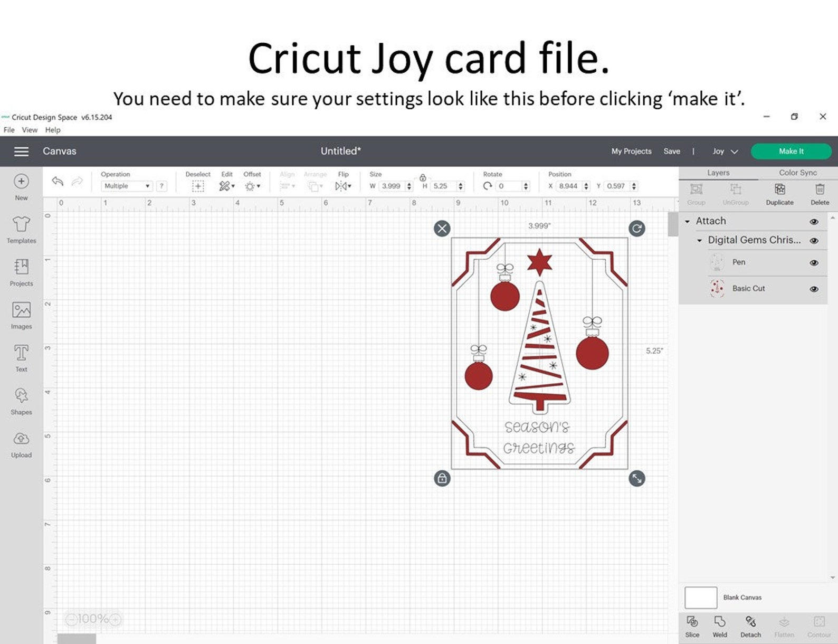Open the Joy machine selector dropdown
The height and width of the screenshot is (644, 838).
click(725, 151)
